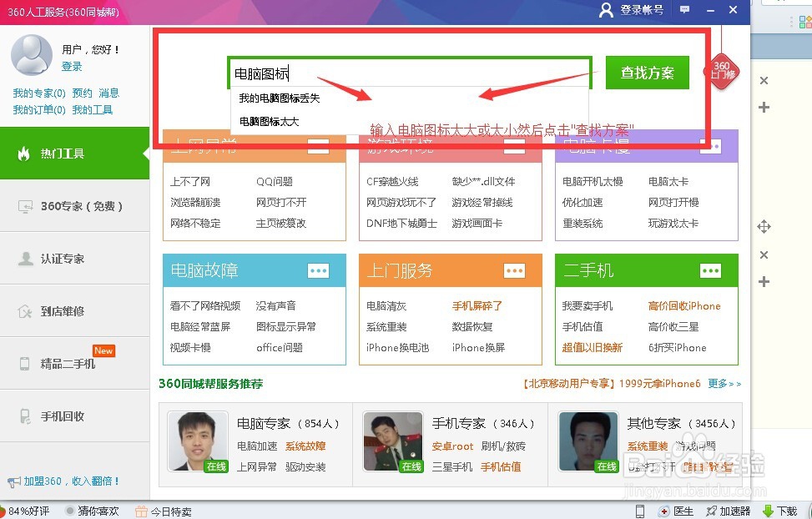Screen dimensions: 812x519
Task: Open the 高价回收iPhone link
Action: tap(684, 306)
